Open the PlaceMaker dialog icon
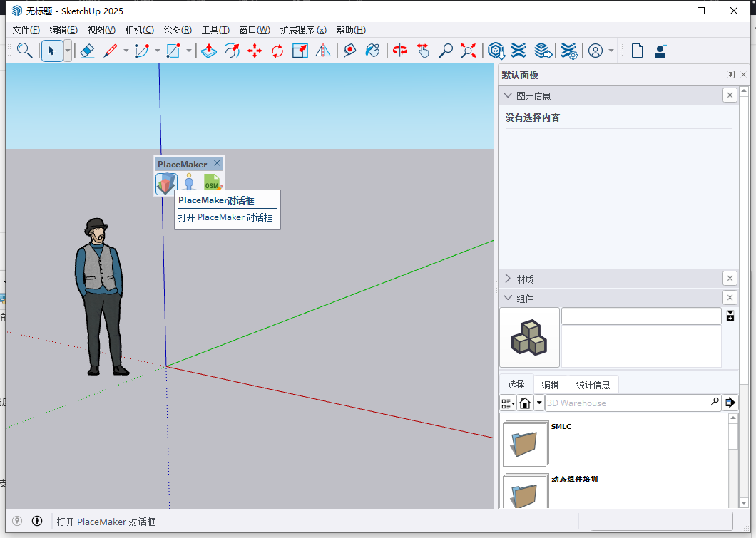 165,182
